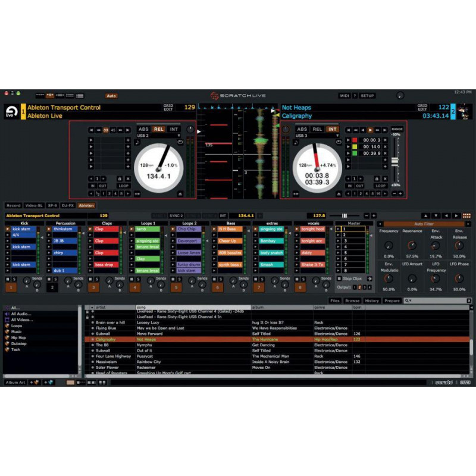Select the Hip Hop crate
Screen dimensions: 476x476
(x=18, y=337)
